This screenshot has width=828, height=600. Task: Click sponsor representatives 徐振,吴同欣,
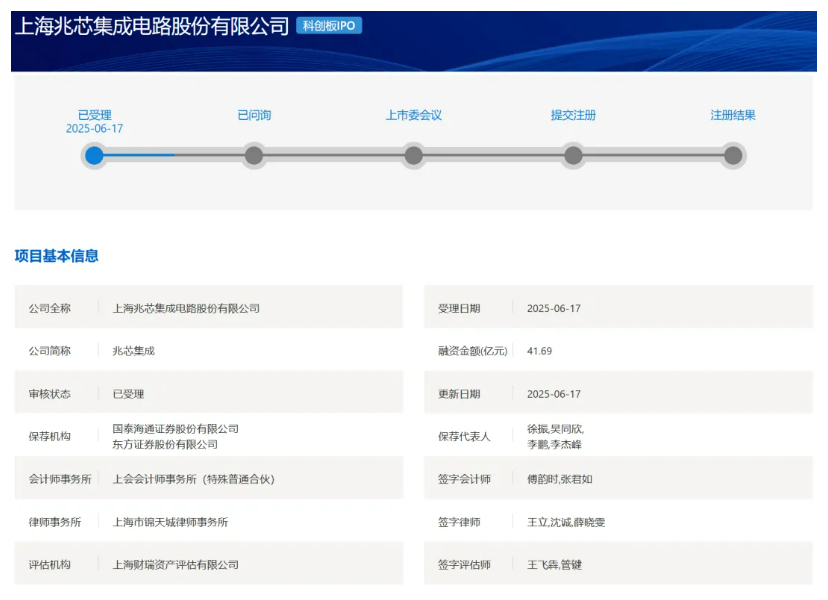coord(556,428)
